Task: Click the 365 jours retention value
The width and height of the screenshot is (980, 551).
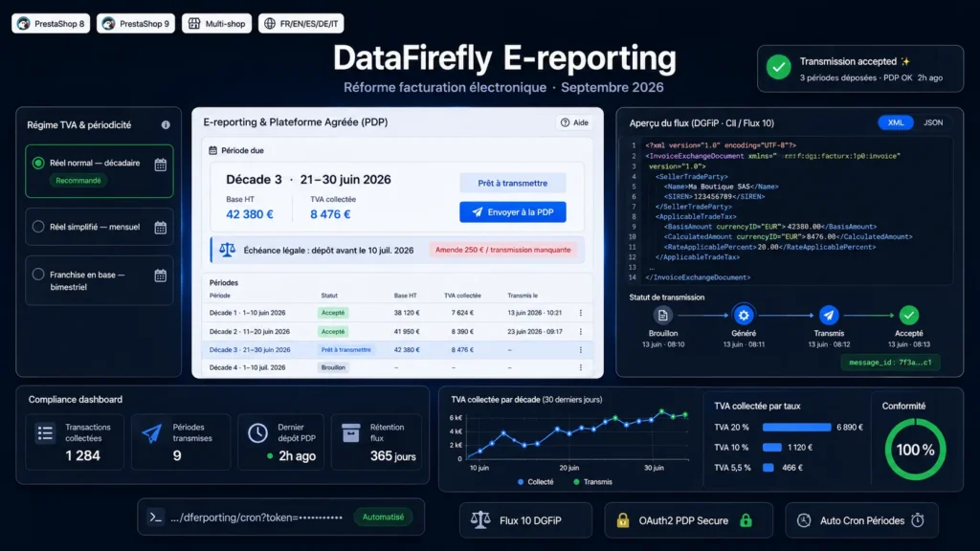Action: click(392, 456)
